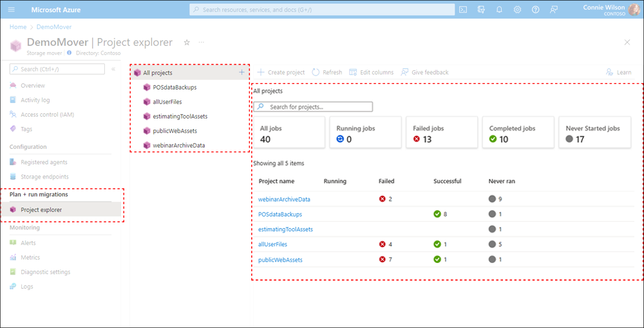Click the Search for projects field

point(313,107)
